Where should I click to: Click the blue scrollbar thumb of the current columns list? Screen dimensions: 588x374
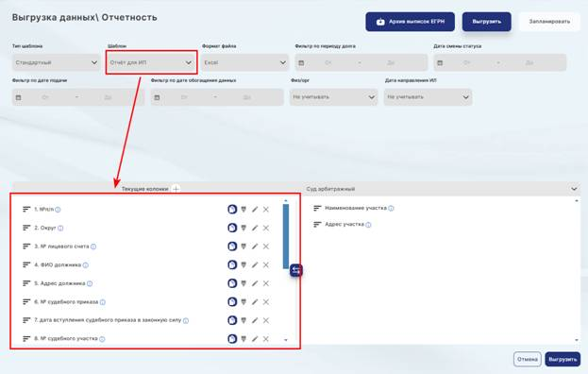286,236
